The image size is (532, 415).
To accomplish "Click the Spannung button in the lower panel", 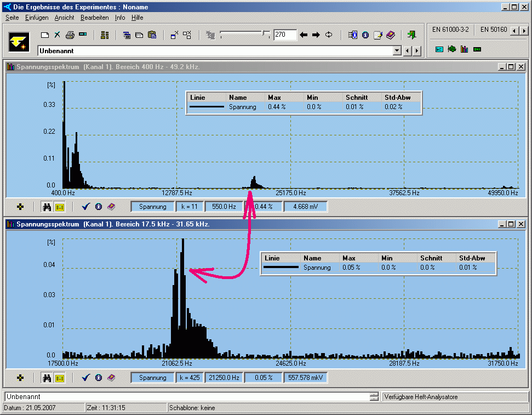I will point(152,378).
